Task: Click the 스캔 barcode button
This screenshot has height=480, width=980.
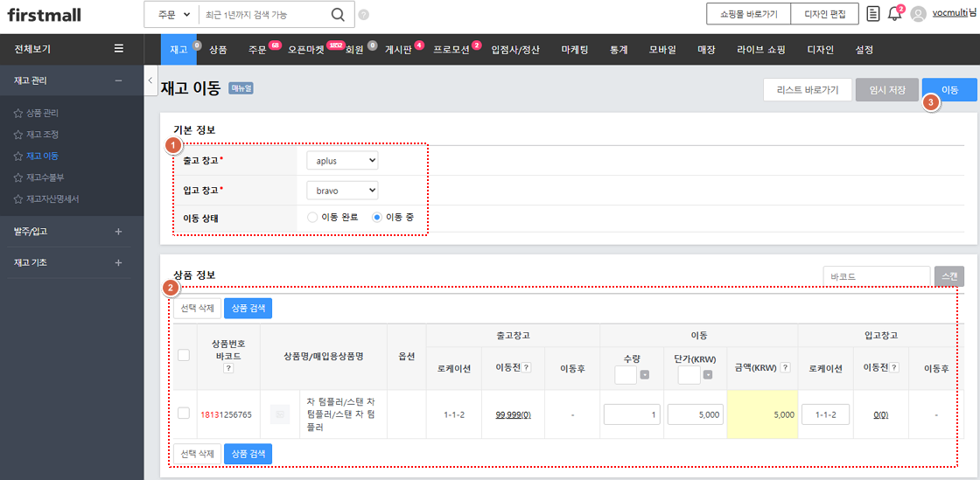Action: click(949, 276)
